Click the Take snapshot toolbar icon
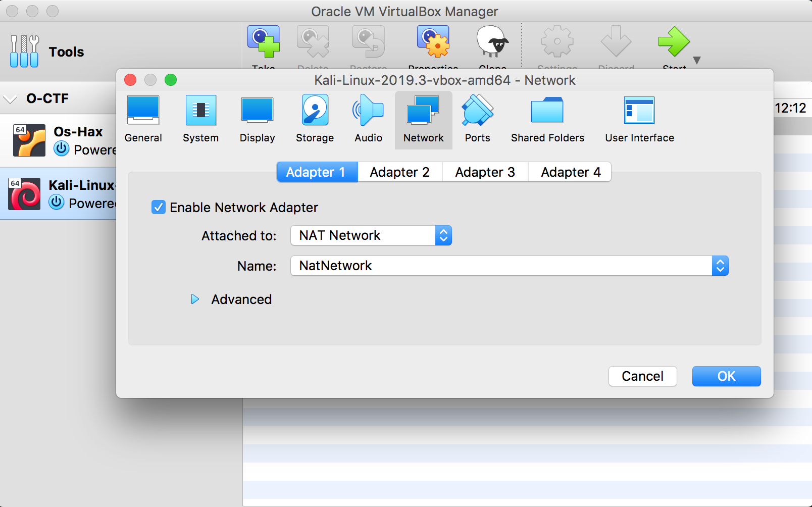 pyautogui.click(x=264, y=42)
